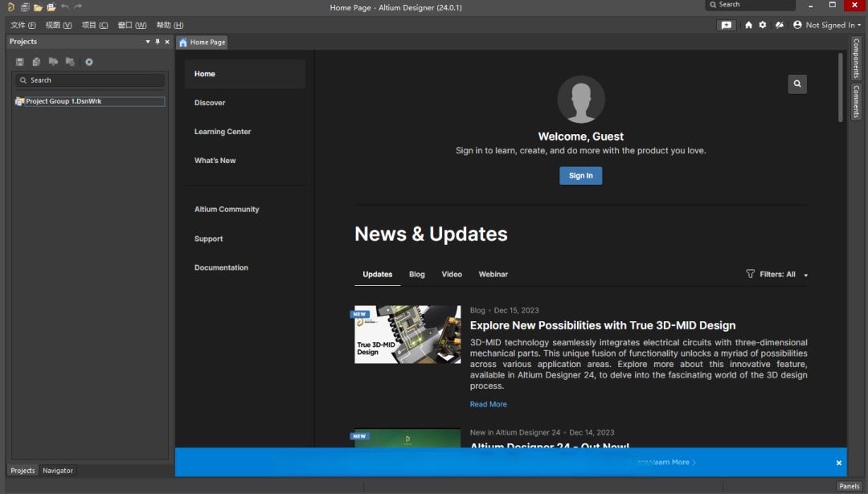Click the Altium logo icon in title bar
This screenshot has height=494, width=868.
pos(11,7)
